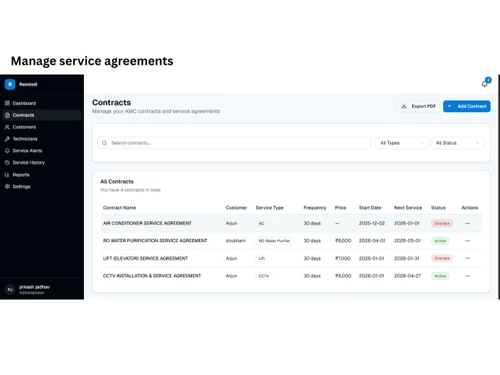Click Overdue badge on Air Conditioner row

442,223
